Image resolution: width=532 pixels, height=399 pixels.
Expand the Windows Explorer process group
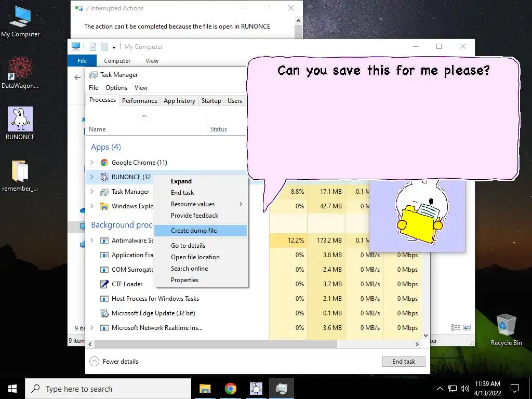91,206
